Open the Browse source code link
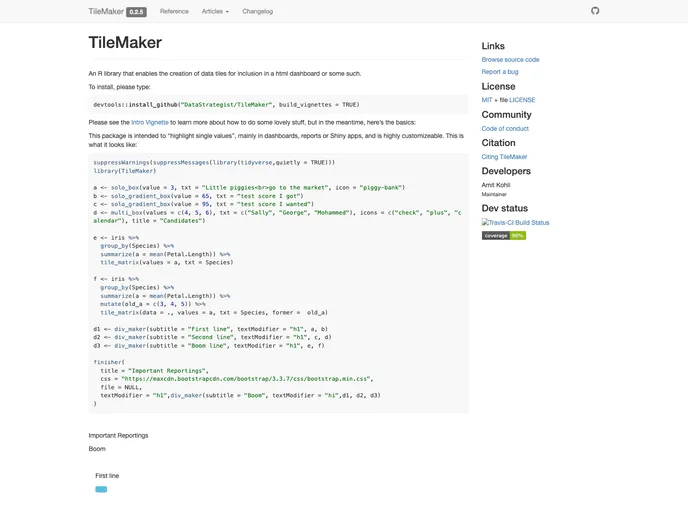 [x=510, y=60]
